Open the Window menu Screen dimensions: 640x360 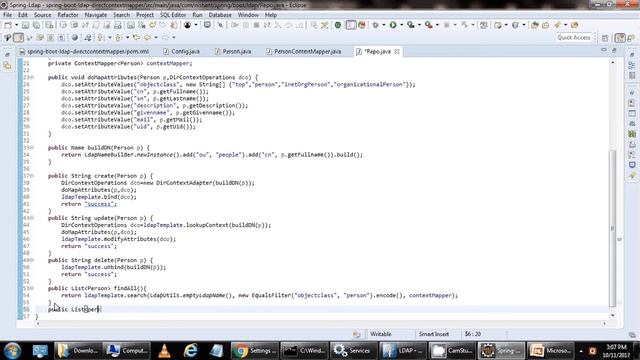248,15
